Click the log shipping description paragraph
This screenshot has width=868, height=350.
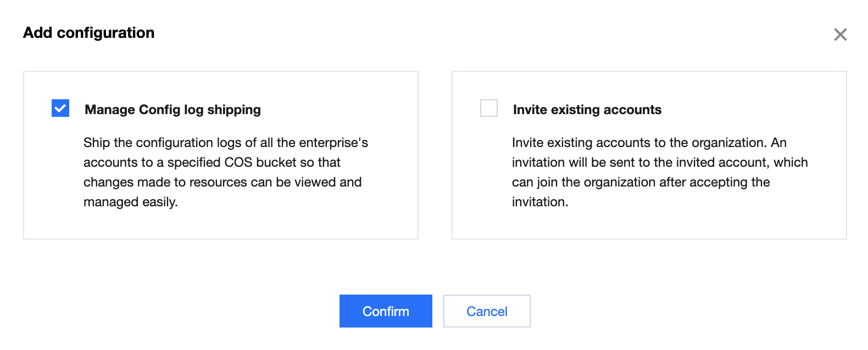tap(222, 172)
